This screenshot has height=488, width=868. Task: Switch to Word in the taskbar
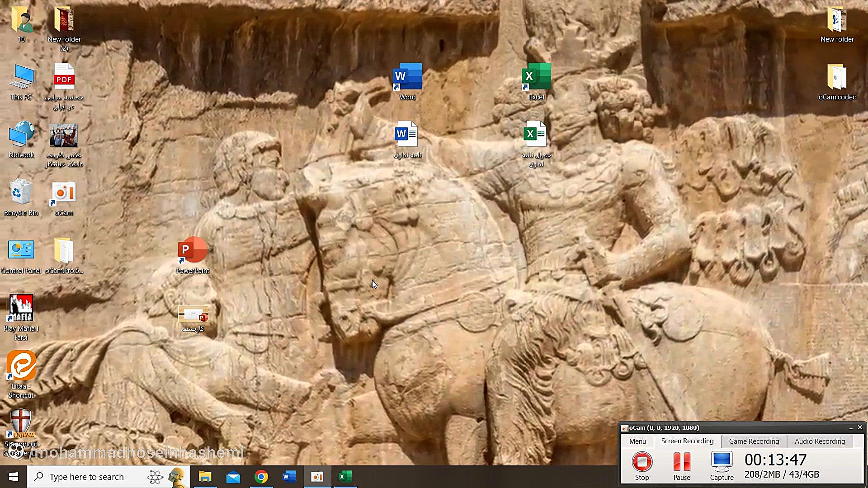point(289,477)
